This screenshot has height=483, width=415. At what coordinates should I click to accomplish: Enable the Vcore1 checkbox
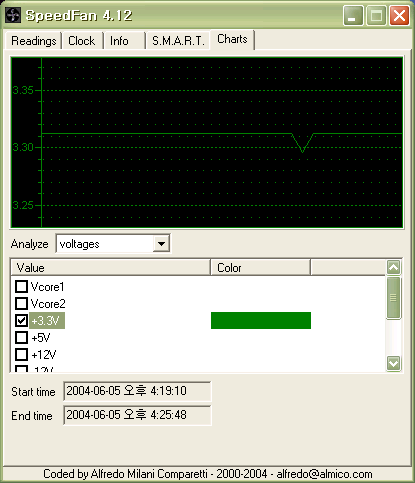pos(21,286)
